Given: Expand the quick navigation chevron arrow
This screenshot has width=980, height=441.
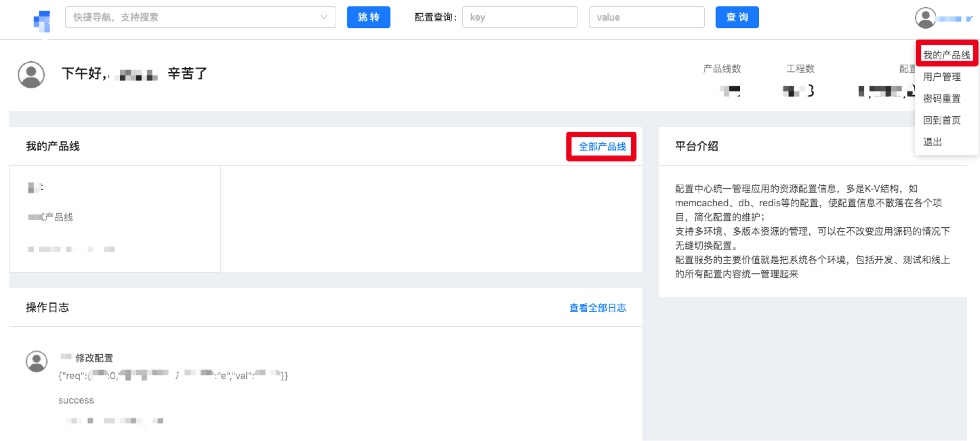Looking at the screenshot, I should [x=324, y=17].
